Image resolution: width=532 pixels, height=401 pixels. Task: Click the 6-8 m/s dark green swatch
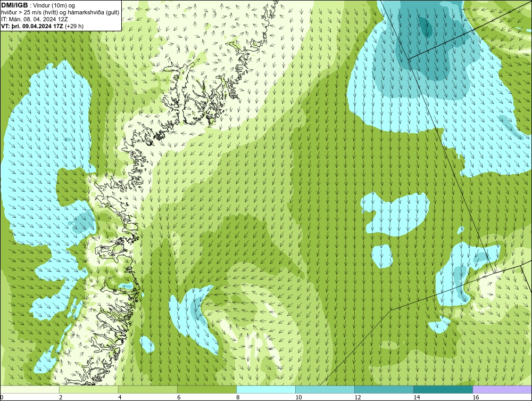(x=207, y=389)
